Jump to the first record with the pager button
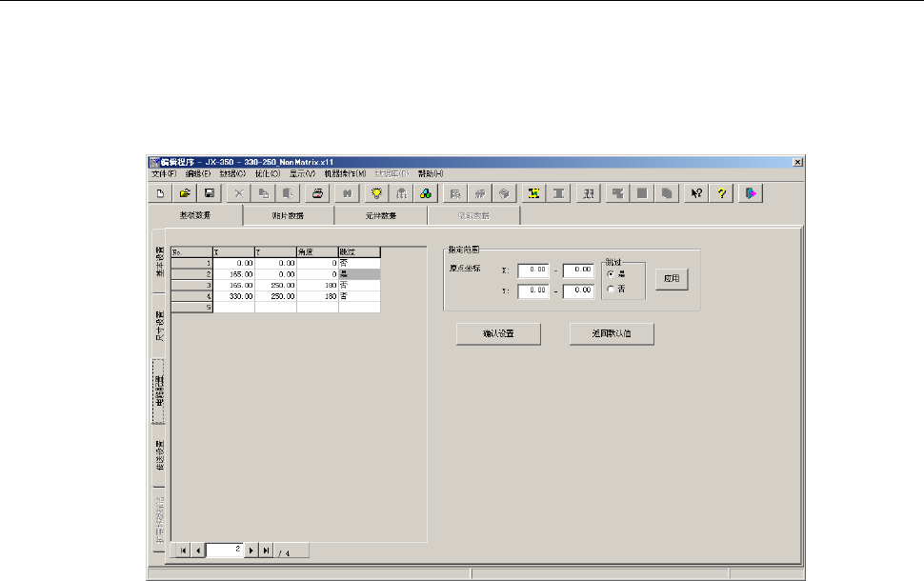 click(x=182, y=551)
